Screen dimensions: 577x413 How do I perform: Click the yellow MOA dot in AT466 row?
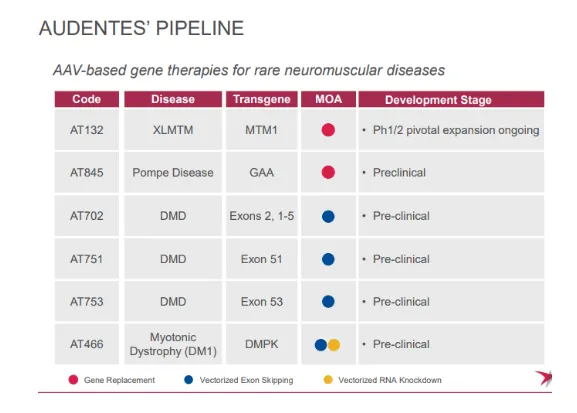point(334,345)
